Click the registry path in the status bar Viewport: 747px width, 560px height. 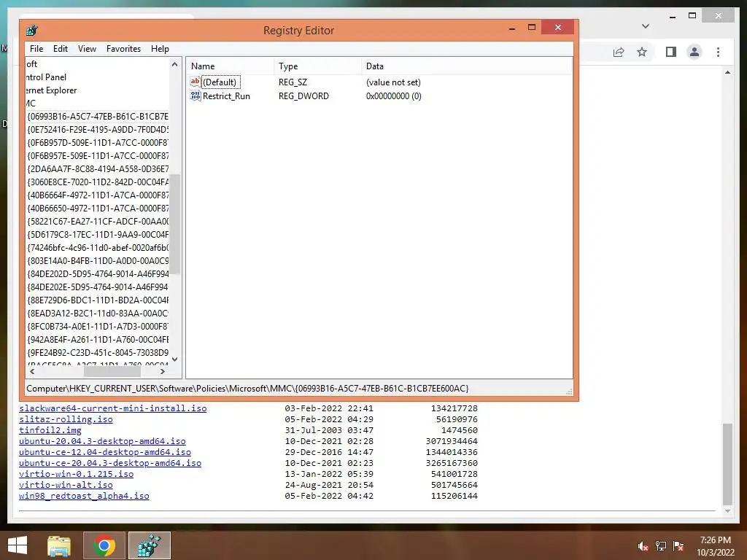[x=248, y=389]
